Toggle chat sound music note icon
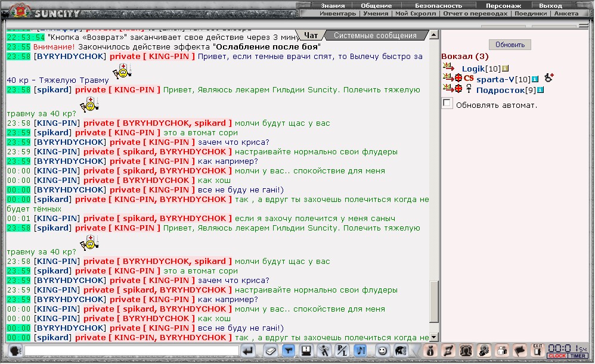Screen dimensions: 595x364 pyautogui.click(x=360, y=351)
